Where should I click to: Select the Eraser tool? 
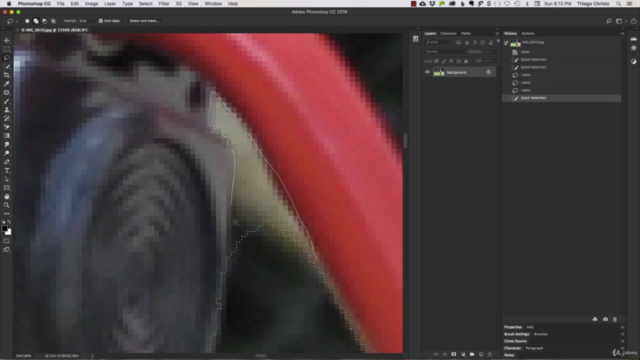7,127
